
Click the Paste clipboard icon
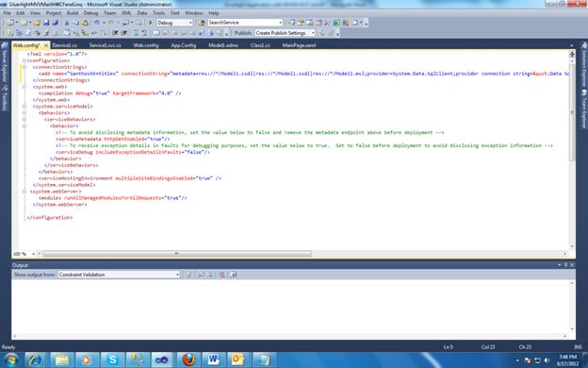(85, 23)
